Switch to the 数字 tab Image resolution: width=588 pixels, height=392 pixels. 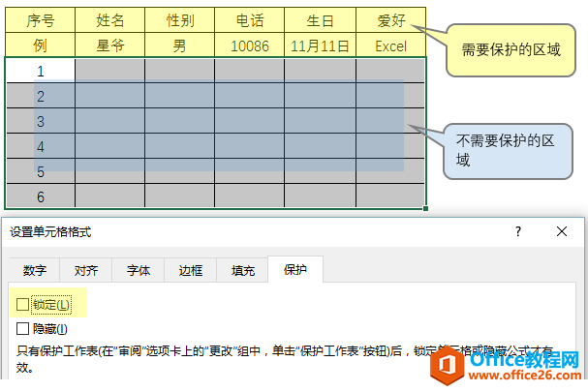tap(35, 271)
